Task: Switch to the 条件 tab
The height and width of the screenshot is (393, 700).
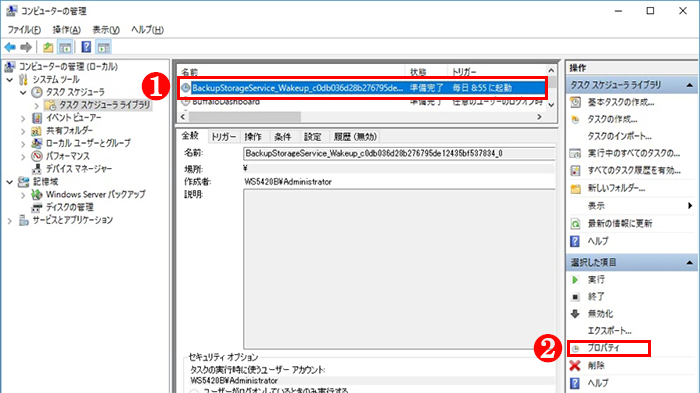Action: 283,137
